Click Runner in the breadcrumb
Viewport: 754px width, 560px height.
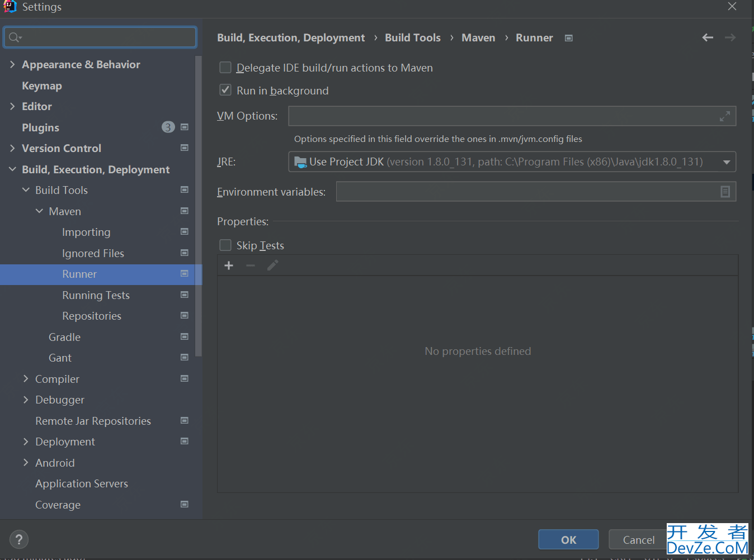click(x=534, y=37)
